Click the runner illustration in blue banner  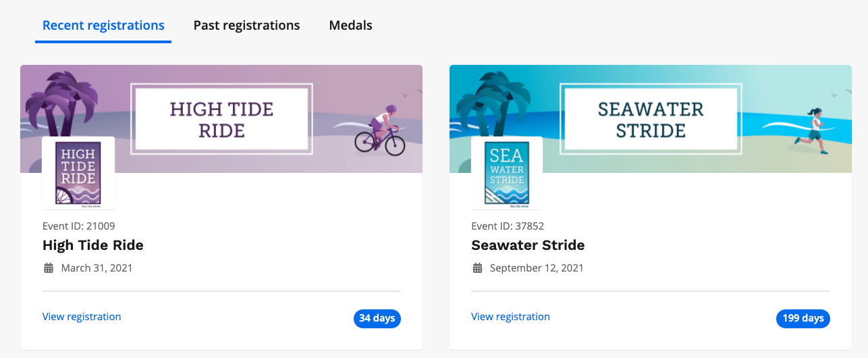click(x=812, y=130)
